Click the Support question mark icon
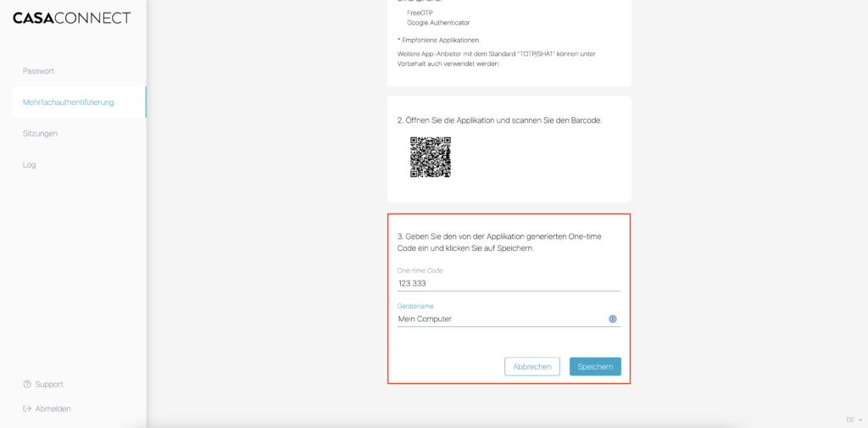868x428 pixels. 27,384
